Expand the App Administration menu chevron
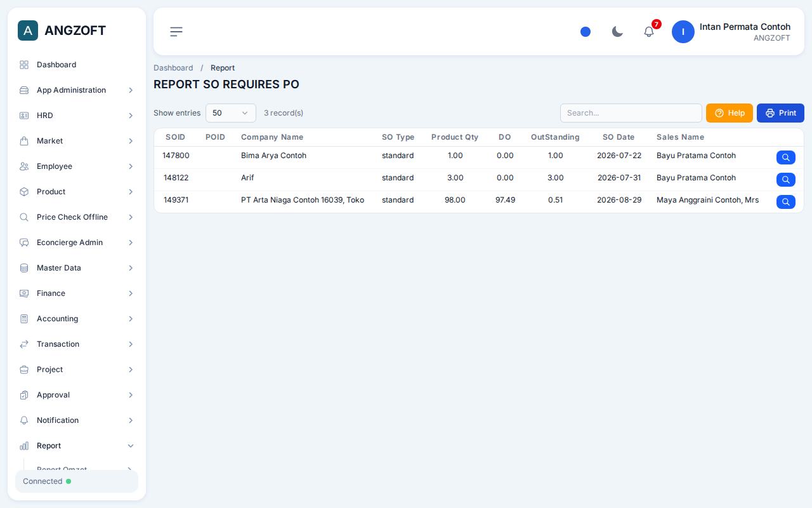Screen dimensions: 812x508 click(131, 90)
